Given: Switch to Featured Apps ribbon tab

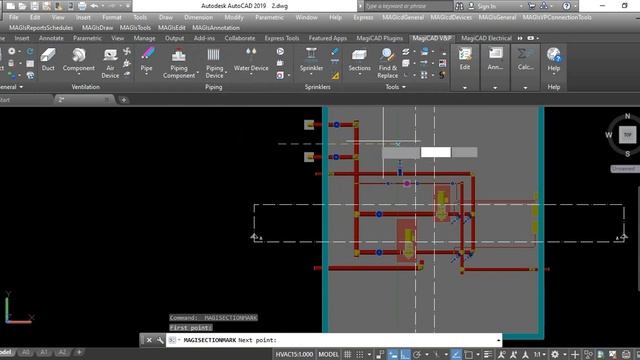Looking at the screenshot, I should point(328,38).
